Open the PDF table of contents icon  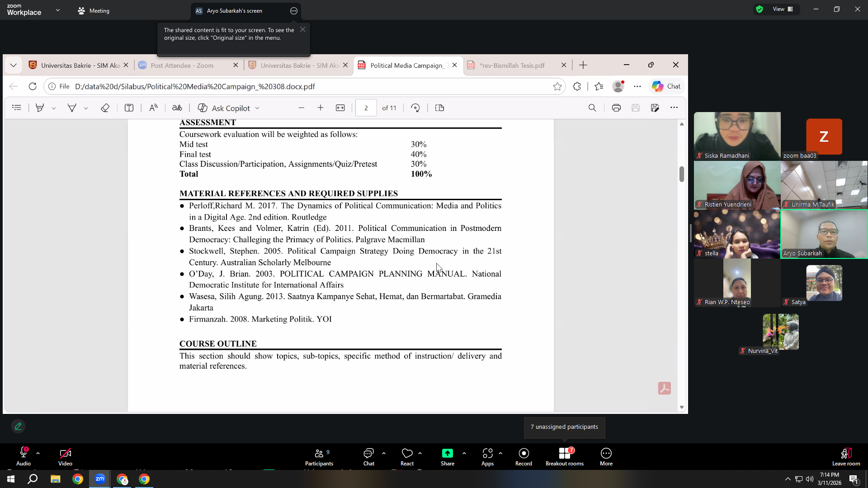pos(17,108)
